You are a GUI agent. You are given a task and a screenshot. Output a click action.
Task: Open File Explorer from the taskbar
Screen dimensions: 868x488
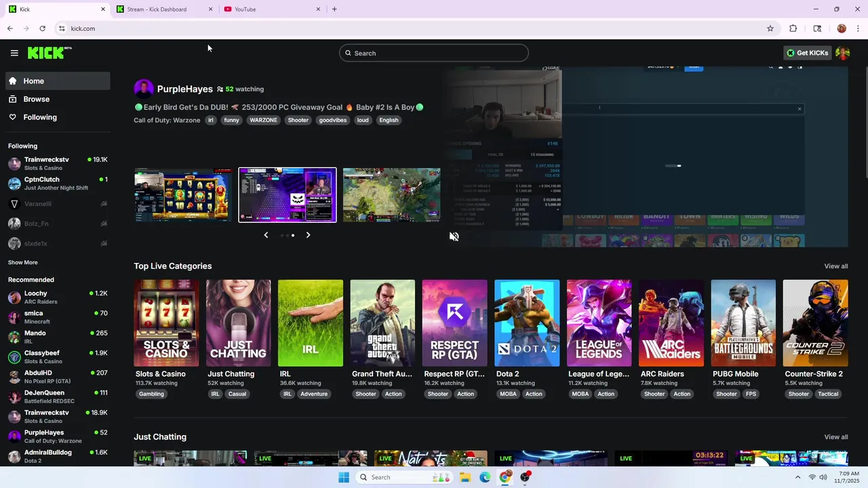pyautogui.click(x=465, y=477)
